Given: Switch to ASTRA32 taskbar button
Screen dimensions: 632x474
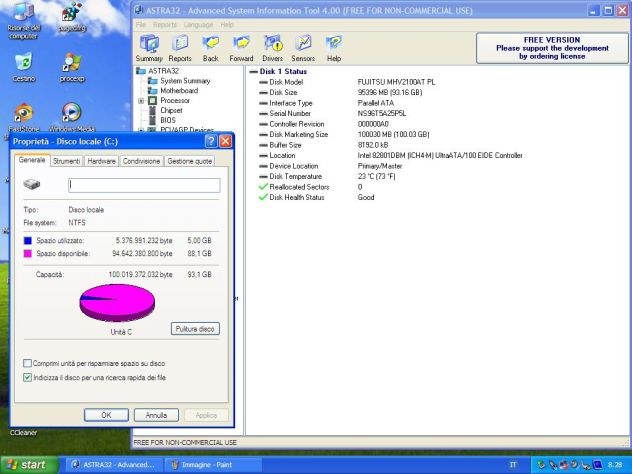Looking at the screenshot, I should point(114,465).
